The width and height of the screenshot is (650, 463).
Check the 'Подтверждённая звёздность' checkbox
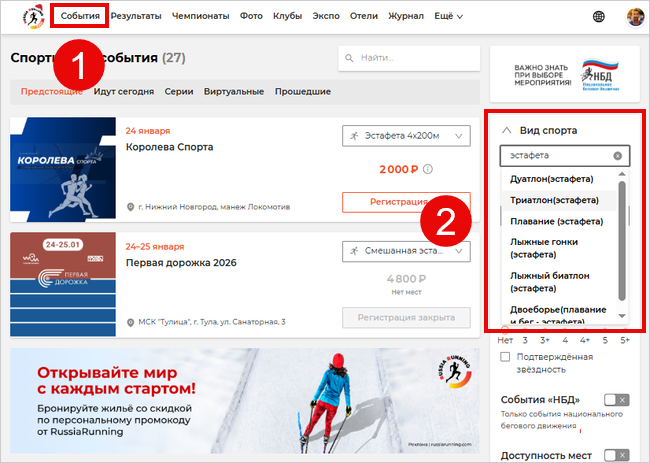[x=506, y=357]
